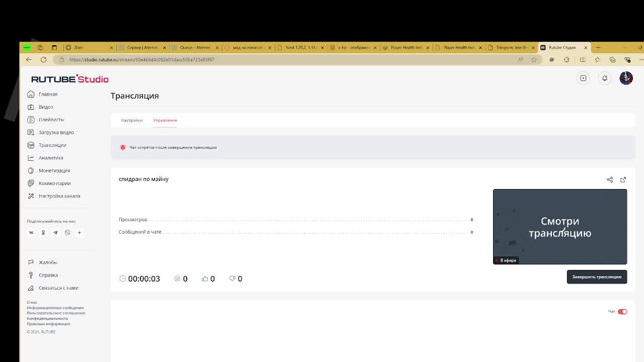This screenshot has height=362, width=644.
Task: Switch to the Neat 1.20.2 browser tab
Action: point(300,47)
